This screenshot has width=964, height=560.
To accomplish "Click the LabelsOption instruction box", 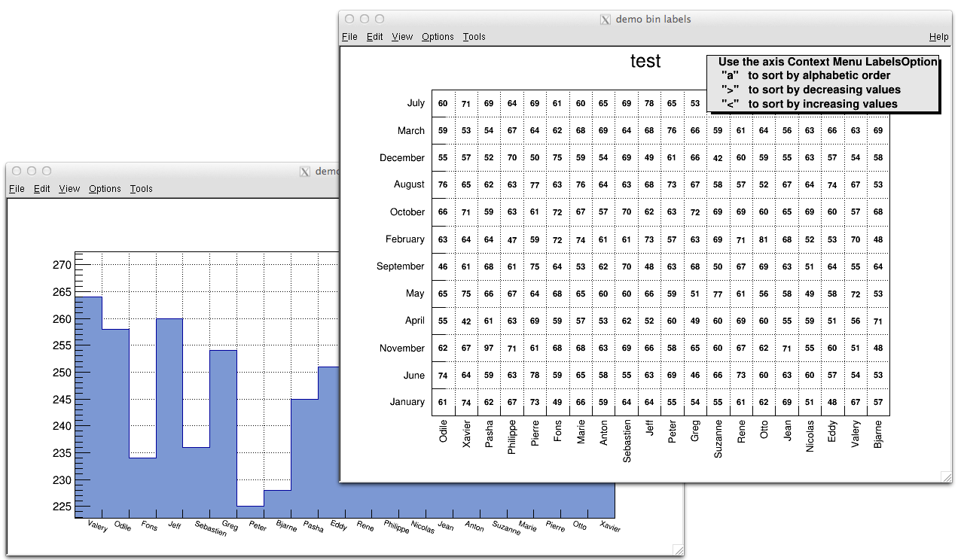I will click(822, 83).
